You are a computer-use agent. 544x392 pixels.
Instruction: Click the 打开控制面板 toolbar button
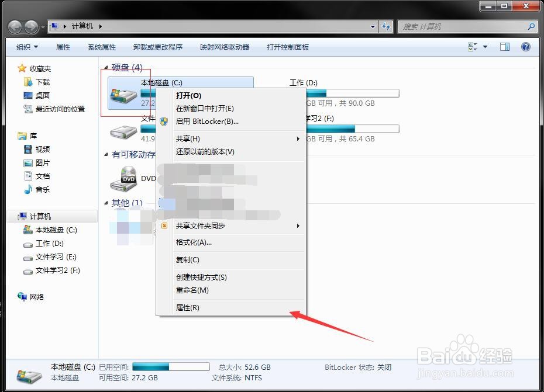287,47
